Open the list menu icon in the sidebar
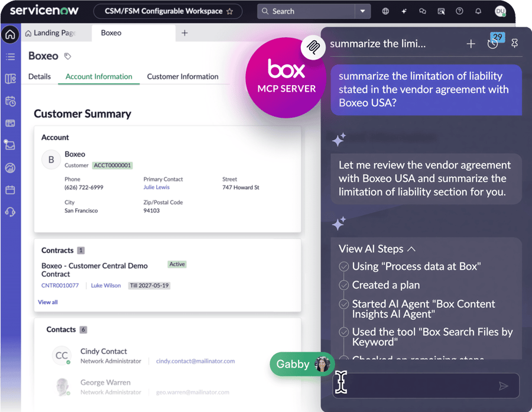This screenshot has height=412, width=532. (x=10, y=57)
